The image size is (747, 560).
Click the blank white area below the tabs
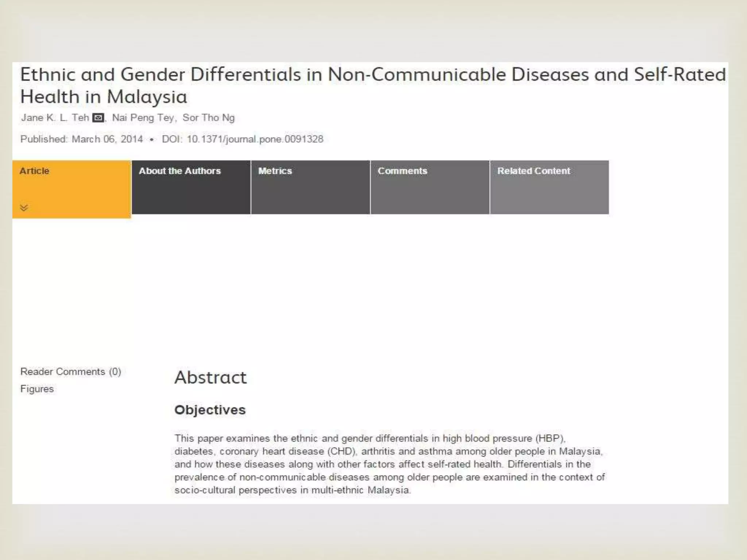pyautogui.click(x=365, y=284)
